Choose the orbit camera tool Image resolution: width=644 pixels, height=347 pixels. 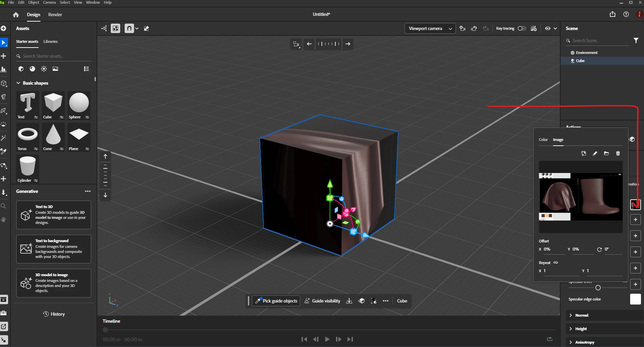[x=4, y=166]
